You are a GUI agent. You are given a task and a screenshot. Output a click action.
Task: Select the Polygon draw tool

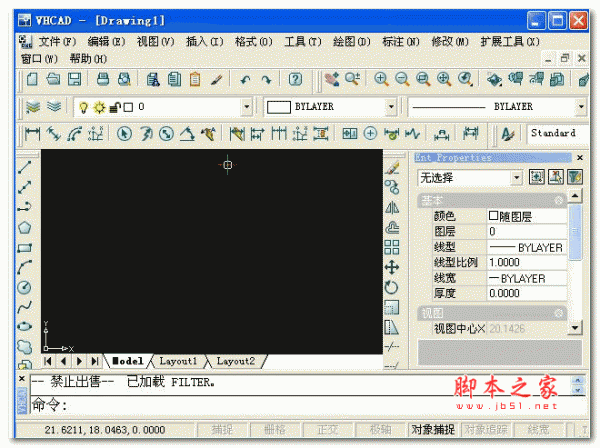point(24,228)
